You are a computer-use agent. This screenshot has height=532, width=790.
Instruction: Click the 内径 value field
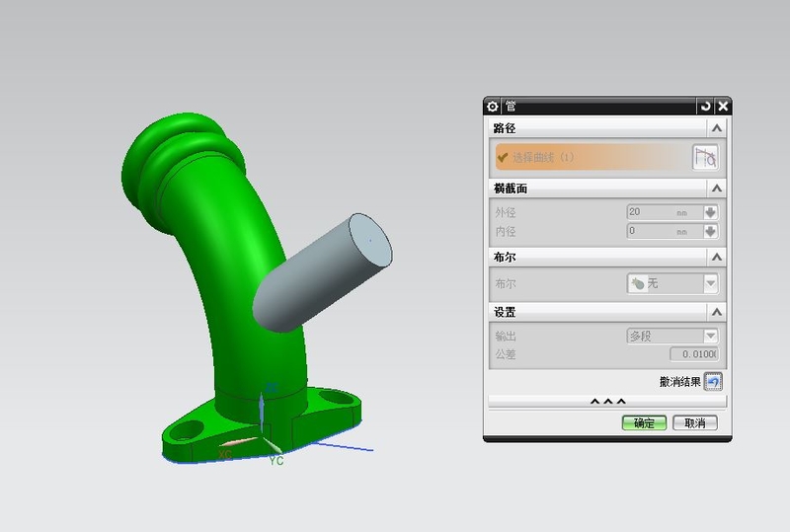(665, 231)
